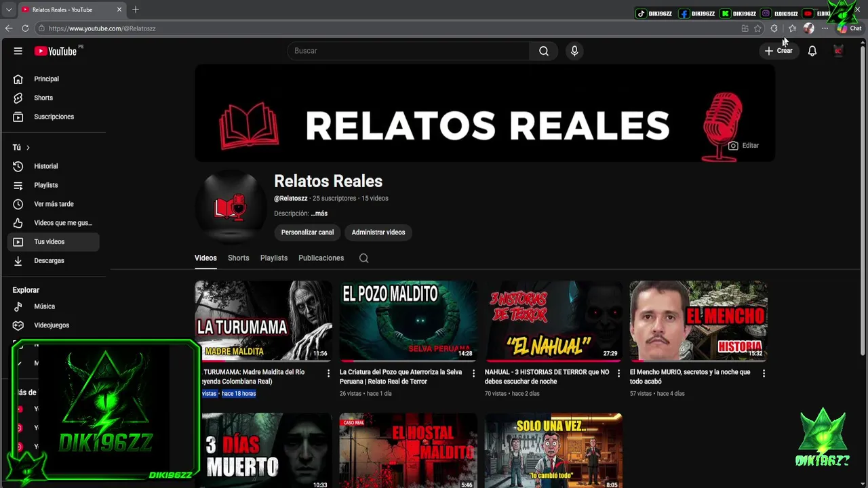Open browser tab list dropdown
Viewport: 868px width, 488px height.
click(x=8, y=9)
